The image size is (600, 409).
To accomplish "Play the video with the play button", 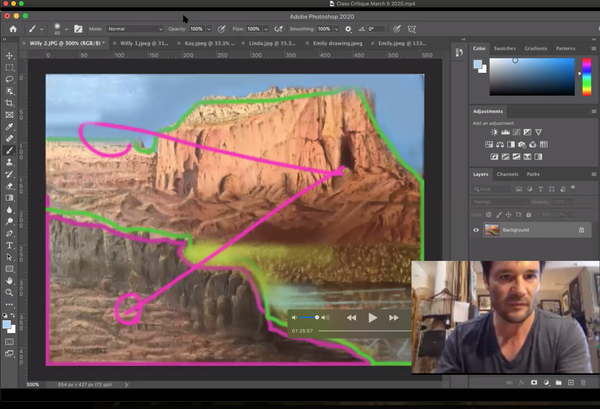I will tap(373, 317).
